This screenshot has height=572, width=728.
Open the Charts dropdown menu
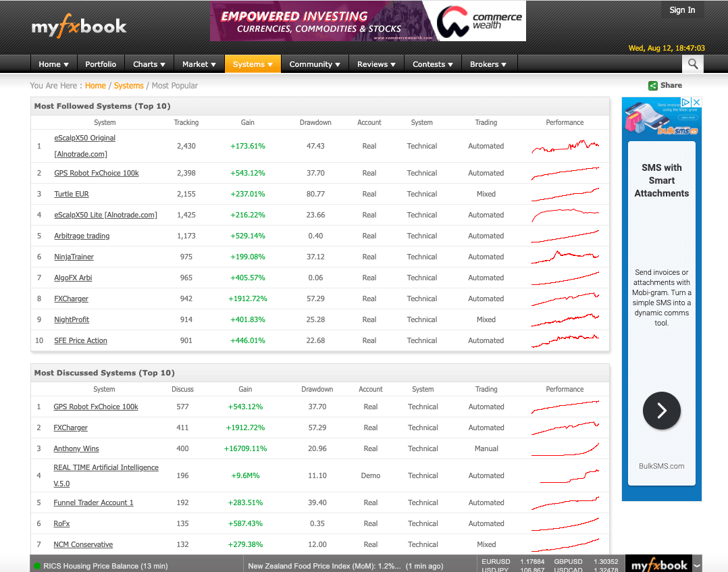tap(149, 63)
